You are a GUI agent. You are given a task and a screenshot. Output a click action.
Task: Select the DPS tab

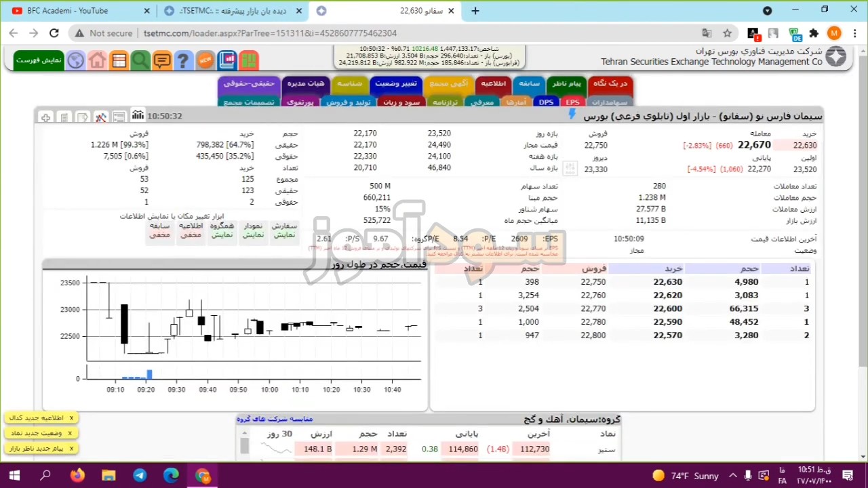tap(546, 102)
